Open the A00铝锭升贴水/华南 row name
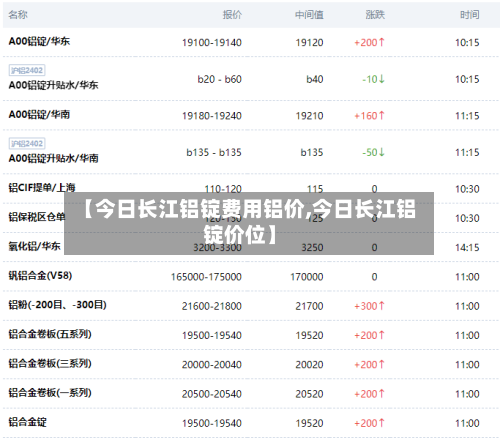The width and height of the screenshot is (500, 448). tap(53, 158)
